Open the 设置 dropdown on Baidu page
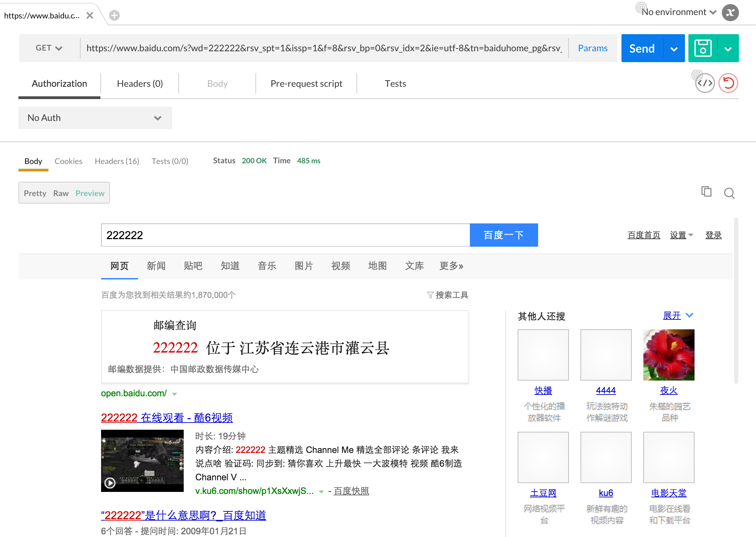Screen dimensions: 756x537 coord(681,235)
